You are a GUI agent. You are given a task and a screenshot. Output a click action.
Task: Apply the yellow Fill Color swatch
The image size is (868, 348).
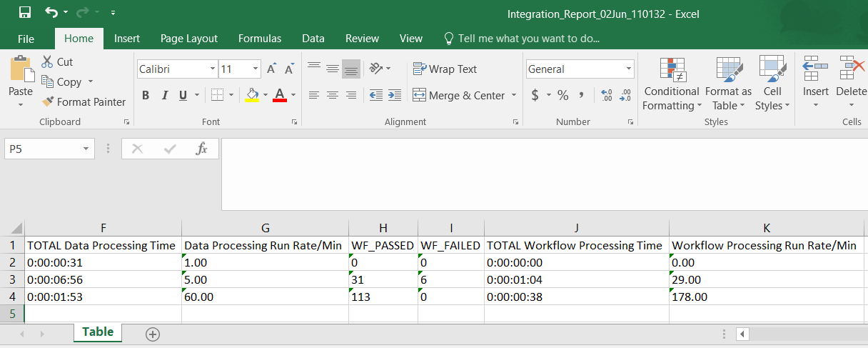point(252,95)
